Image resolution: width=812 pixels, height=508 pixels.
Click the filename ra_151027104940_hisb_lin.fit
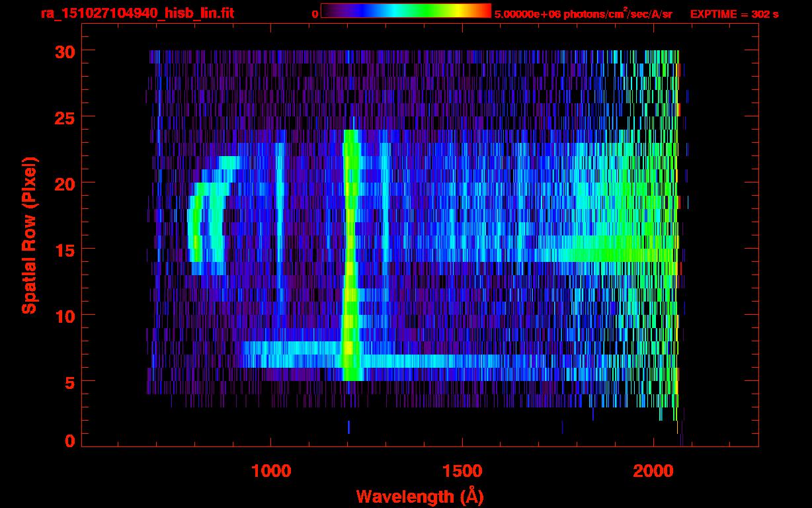click(137, 13)
